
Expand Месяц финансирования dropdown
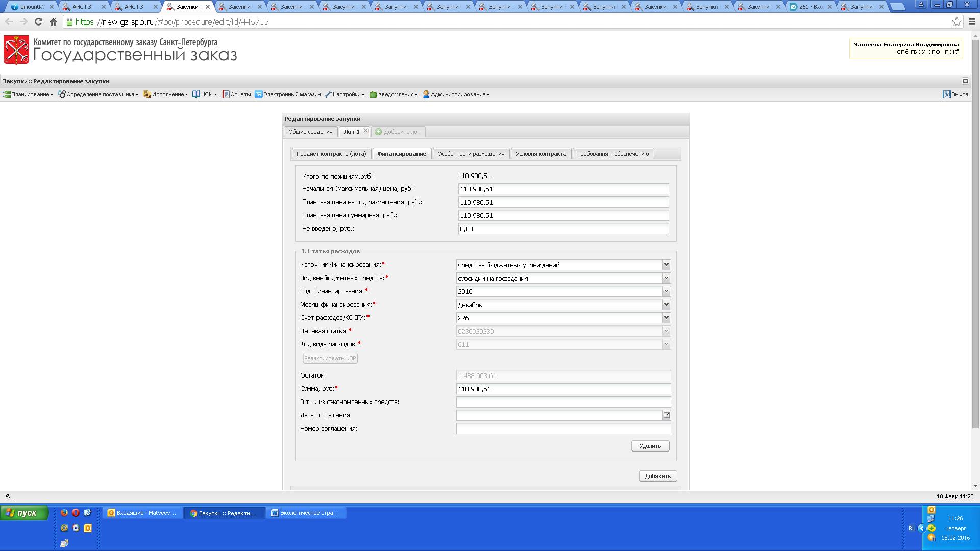click(666, 305)
